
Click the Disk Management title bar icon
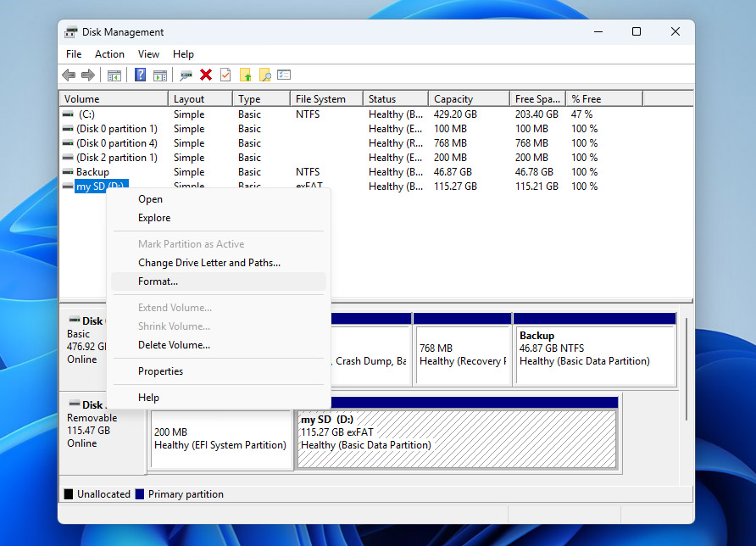[71, 32]
